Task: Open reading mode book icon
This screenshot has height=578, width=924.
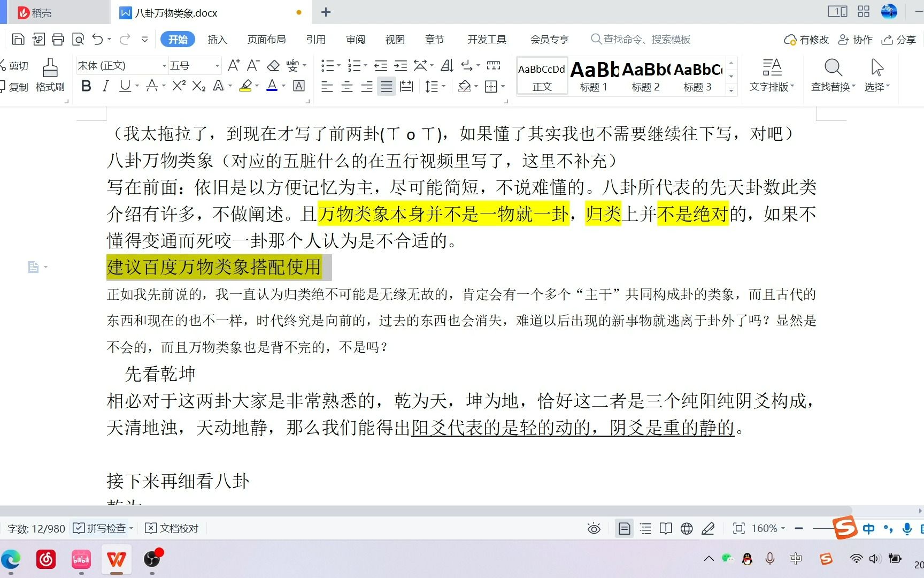Action: tap(666, 529)
